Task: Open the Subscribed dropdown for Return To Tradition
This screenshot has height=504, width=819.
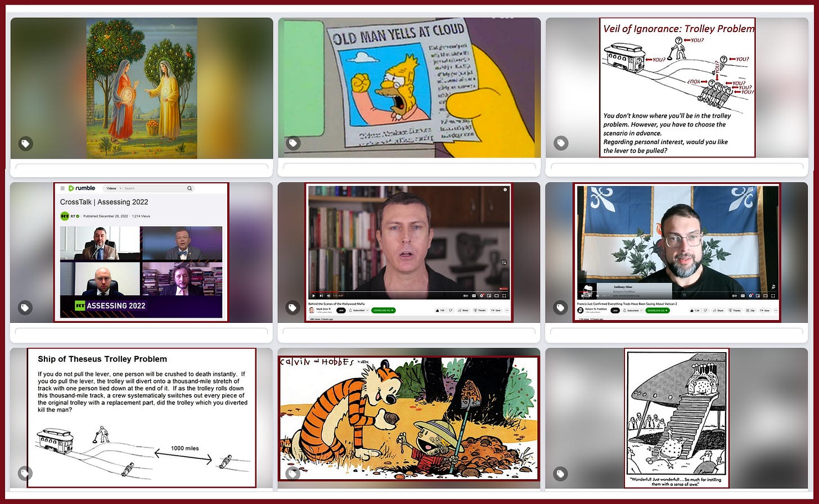Action: pyautogui.click(x=633, y=310)
